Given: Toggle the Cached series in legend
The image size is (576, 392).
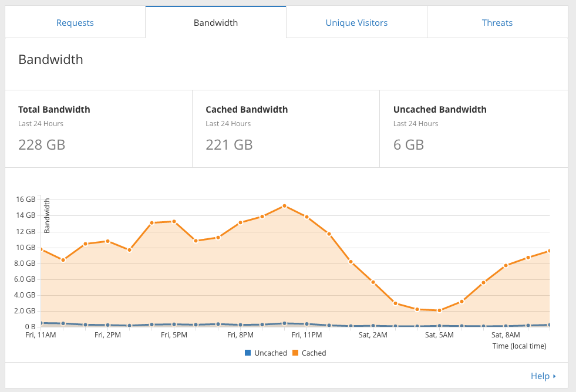Looking at the screenshot, I should click(314, 353).
